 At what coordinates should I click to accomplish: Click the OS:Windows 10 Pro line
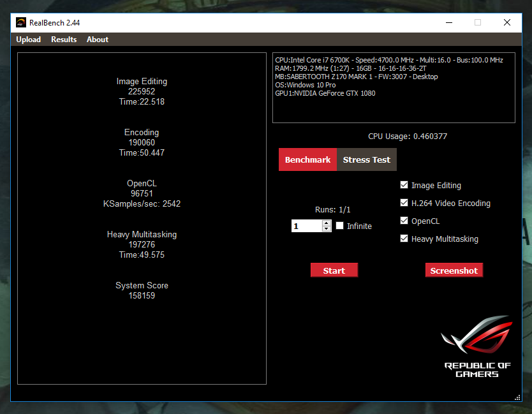306,85
